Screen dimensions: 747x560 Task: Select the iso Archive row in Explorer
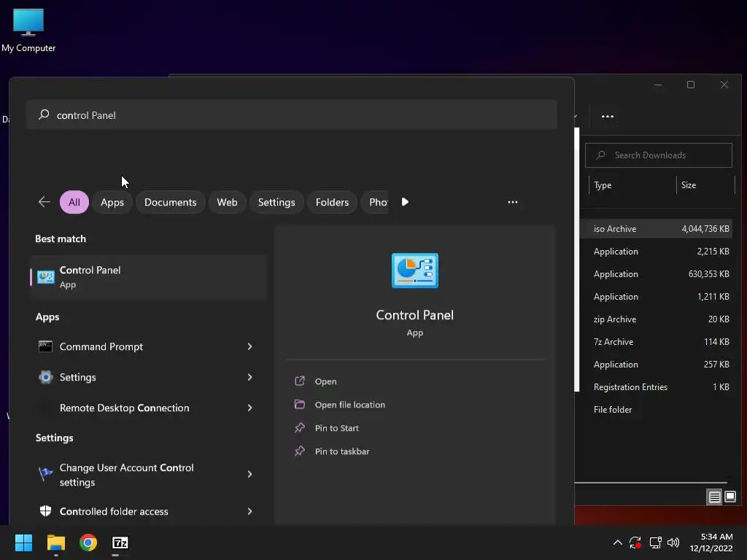point(657,228)
